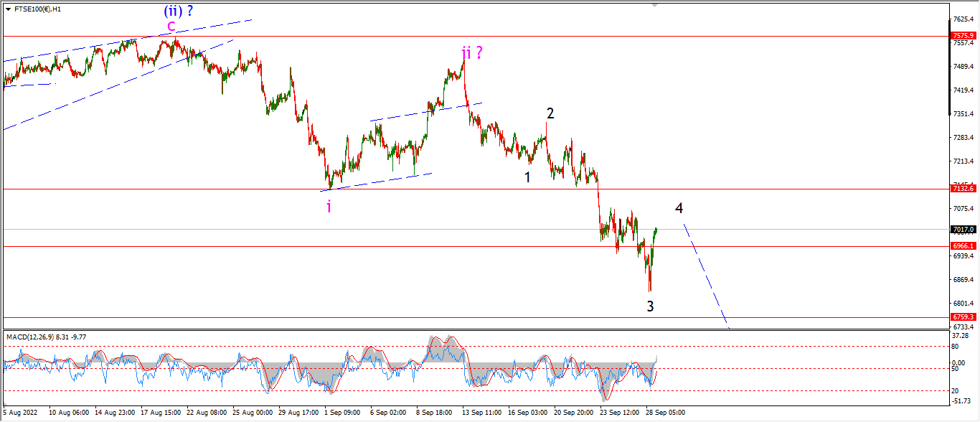Select the black wave 1 label
Viewport: 980px width, 422px height.
(527, 177)
